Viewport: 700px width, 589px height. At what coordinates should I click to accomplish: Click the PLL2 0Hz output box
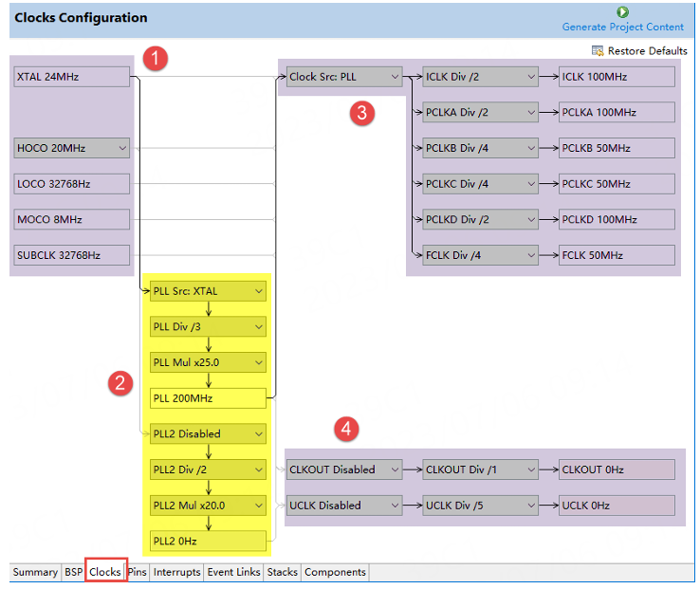tap(208, 542)
